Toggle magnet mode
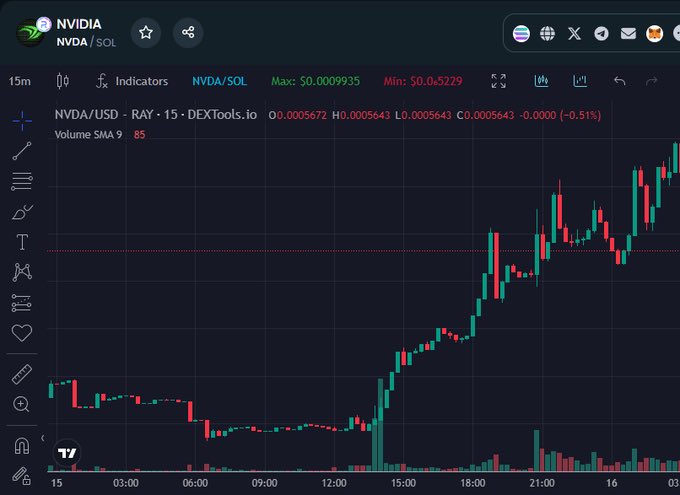This screenshot has height=495, width=680. click(x=22, y=446)
